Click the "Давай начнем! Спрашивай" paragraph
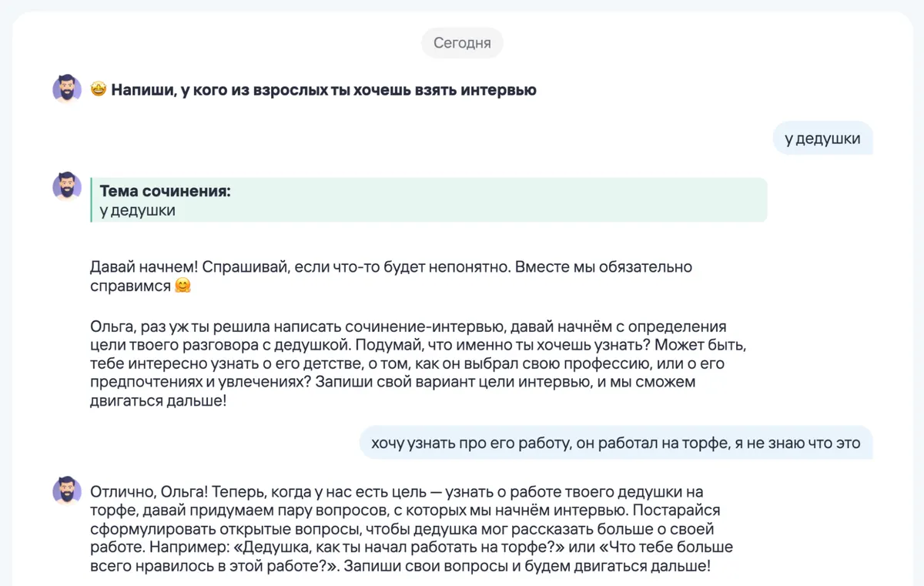Screen dimensions: 924x586 (x=391, y=276)
